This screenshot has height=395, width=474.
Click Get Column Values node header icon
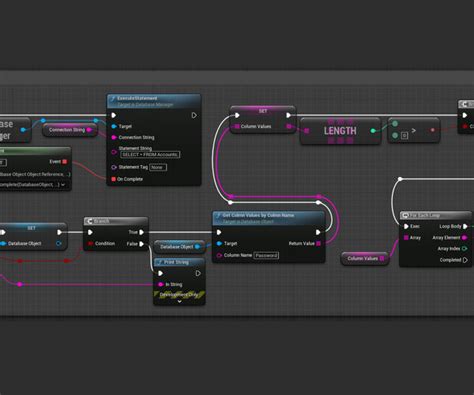tap(218, 216)
